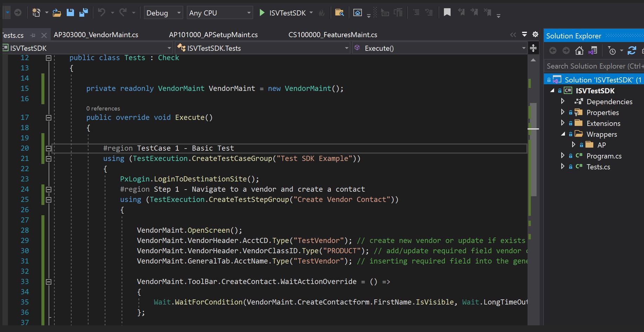Image resolution: width=644 pixels, height=332 pixels.
Task: Expand the AP folder under Wrappers
Action: click(x=573, y=145)
